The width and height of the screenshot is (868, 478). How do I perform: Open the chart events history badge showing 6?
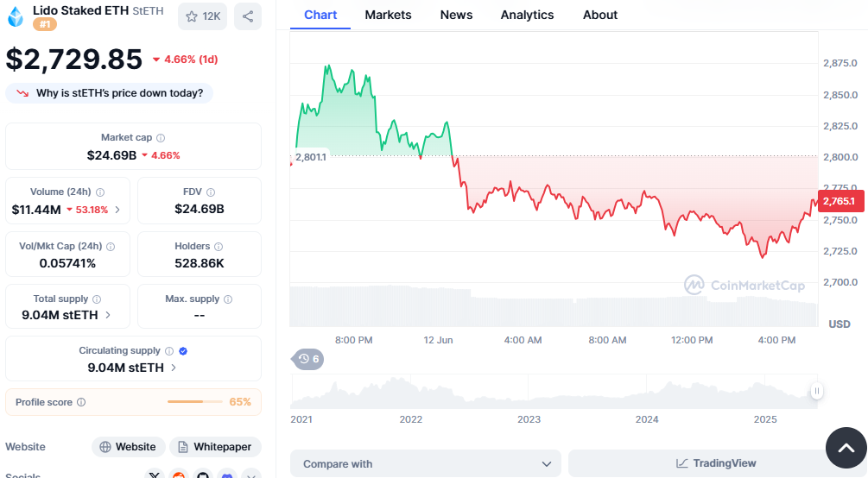pos(307,359)
